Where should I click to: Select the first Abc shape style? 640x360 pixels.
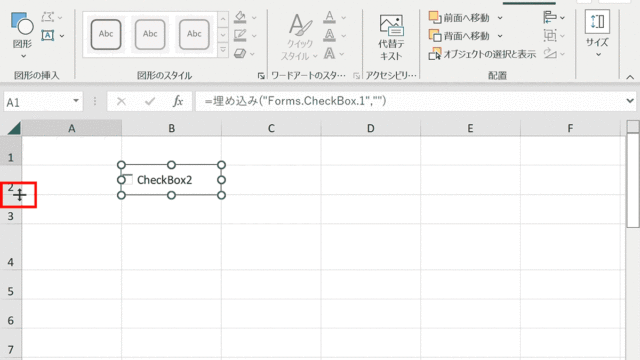click(106, 34)
